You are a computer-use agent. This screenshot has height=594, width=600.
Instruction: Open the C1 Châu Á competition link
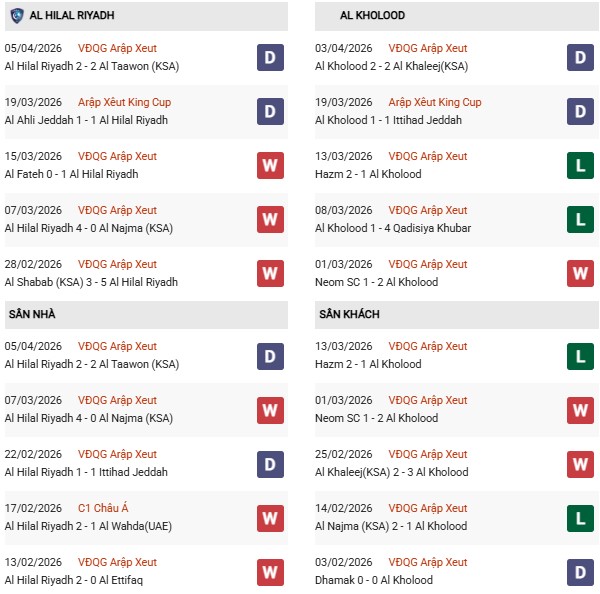pos(104,508)
